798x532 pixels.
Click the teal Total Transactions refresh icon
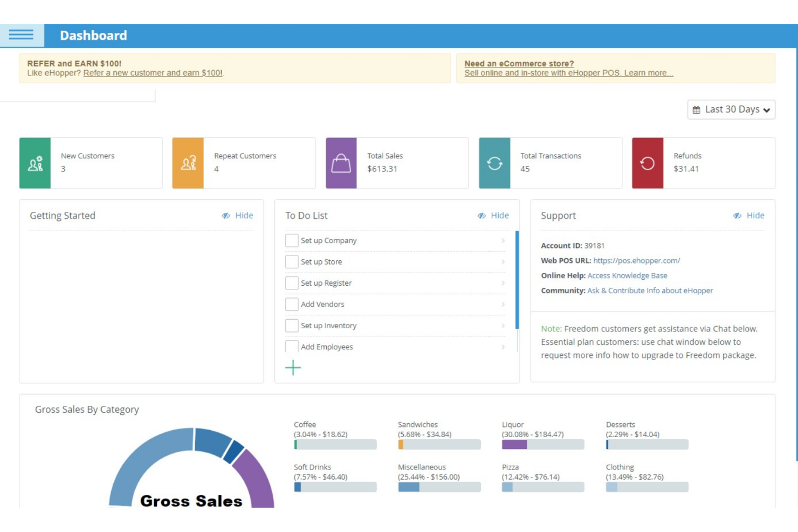[495, 162]
